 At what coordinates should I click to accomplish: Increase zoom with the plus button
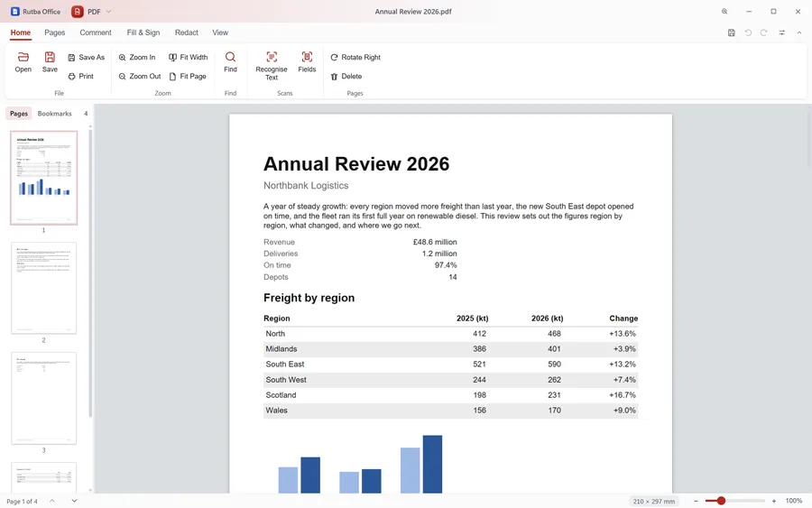click(x=774, y=501)
